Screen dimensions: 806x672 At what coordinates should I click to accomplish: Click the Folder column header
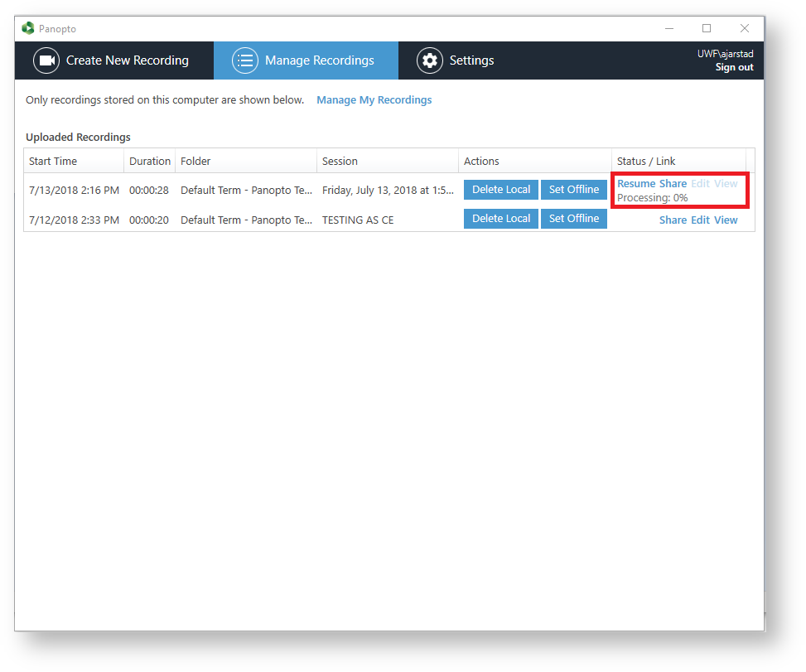(x=246, y=161)
